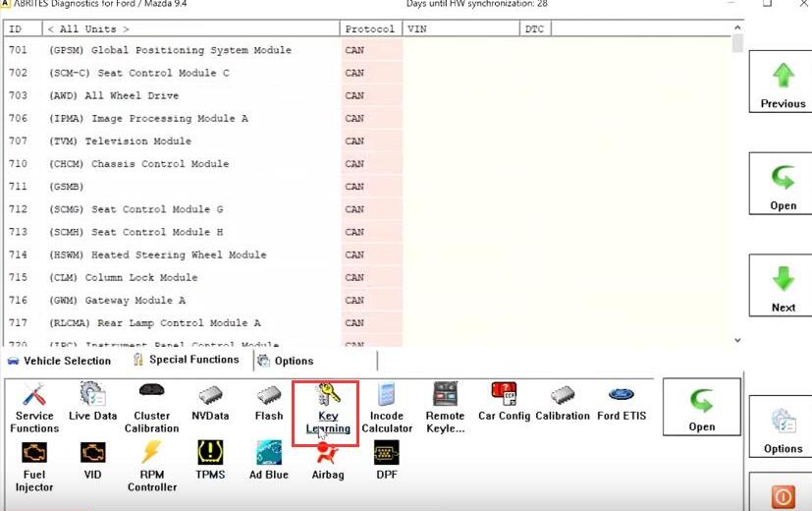Open the Live Data function
This screenshot has height=511, width=812.
[x=92, y=402]
